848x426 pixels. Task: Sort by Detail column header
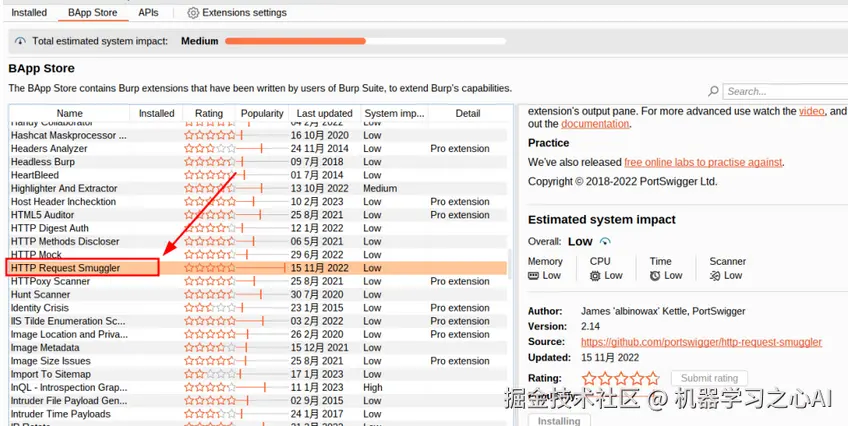pos(468,114)
